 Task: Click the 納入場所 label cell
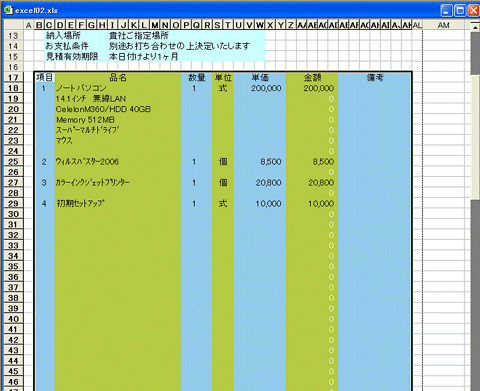[63, 36]
